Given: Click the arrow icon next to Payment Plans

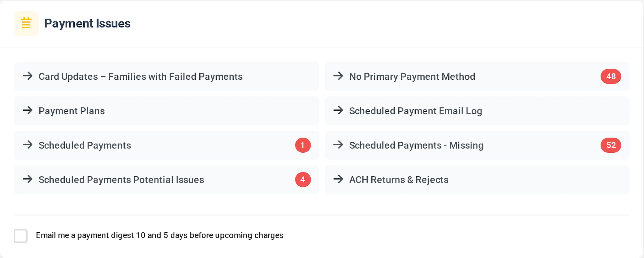Looking at the screenshot, I should point(28,111).
